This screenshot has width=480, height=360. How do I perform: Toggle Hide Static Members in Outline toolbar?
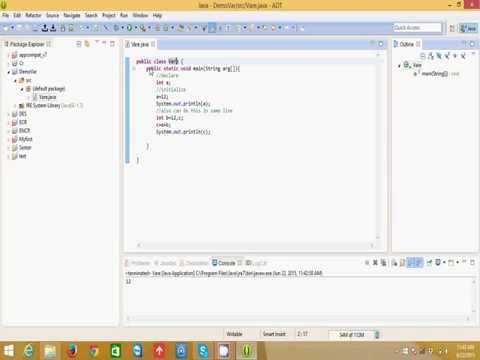point(447,56)
